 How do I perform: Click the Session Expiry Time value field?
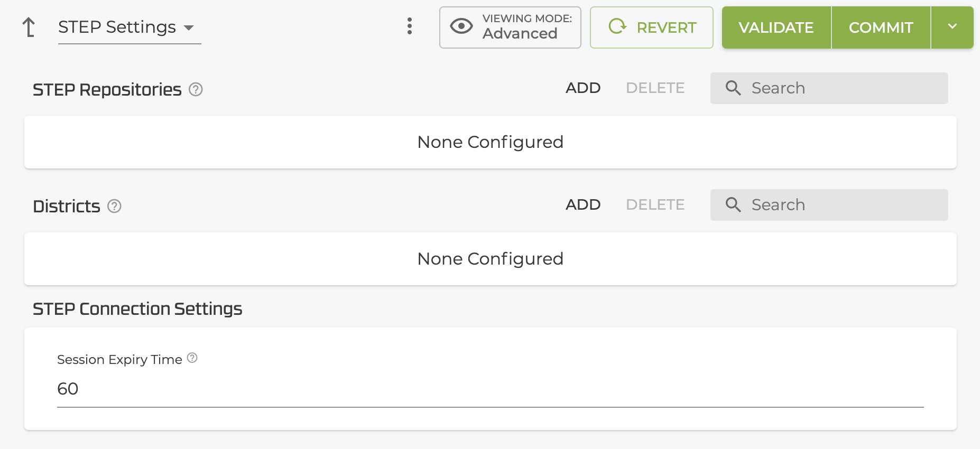489,389
